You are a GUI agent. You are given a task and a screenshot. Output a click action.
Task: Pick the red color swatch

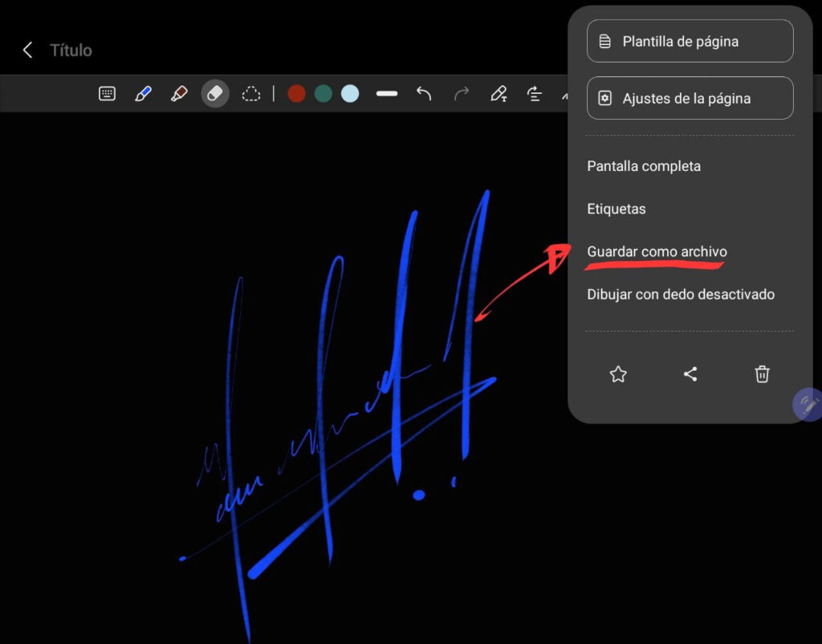coord(297,94)
